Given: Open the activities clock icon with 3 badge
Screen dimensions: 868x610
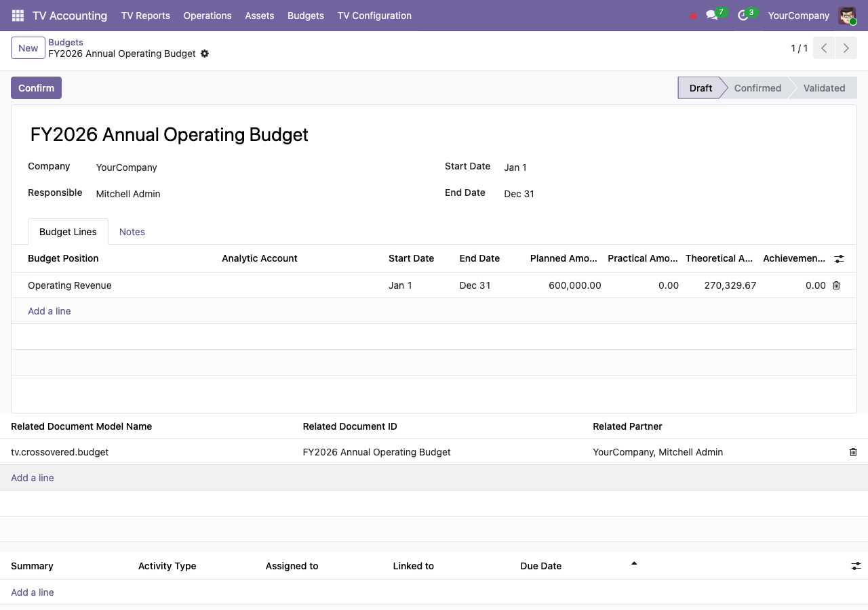Looking at the screenshot, I should click(743, 16).
